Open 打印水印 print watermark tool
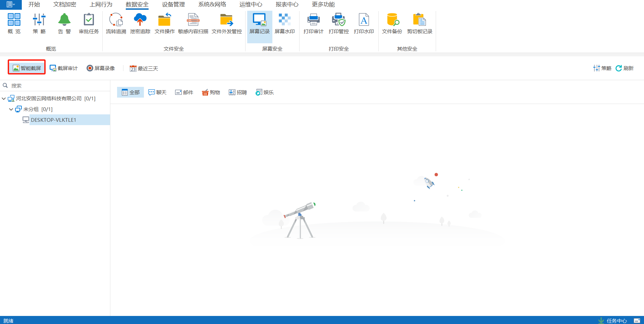 (364, 23)
